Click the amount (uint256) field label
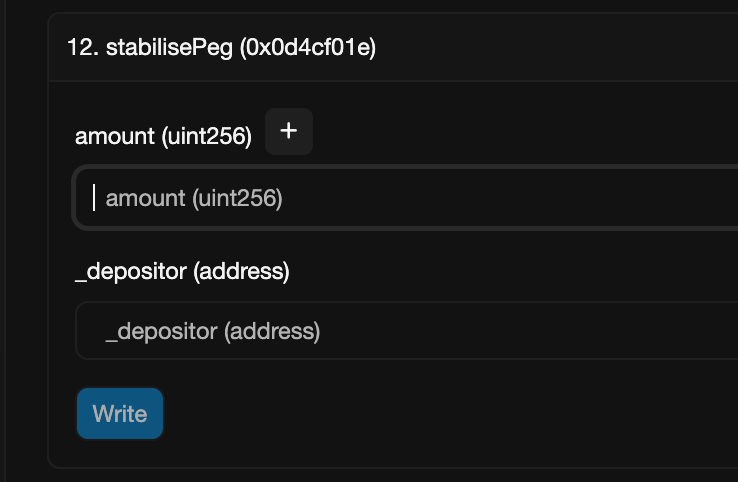738x482 pixels. [163, 137]
